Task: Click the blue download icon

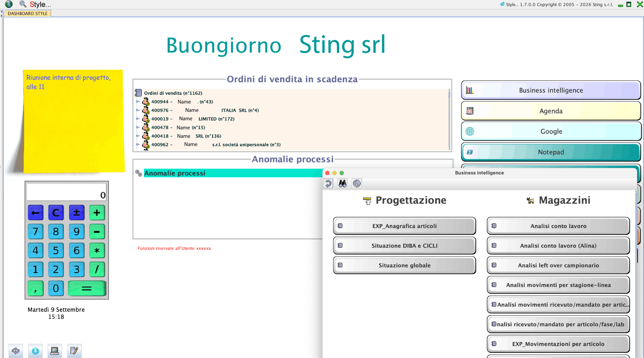Action: [x=35, y=351]
